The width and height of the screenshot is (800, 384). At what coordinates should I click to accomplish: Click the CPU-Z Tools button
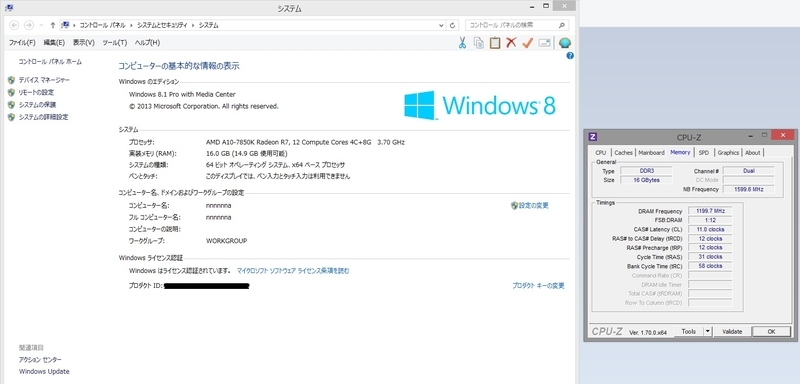click(x=689, y=331)
